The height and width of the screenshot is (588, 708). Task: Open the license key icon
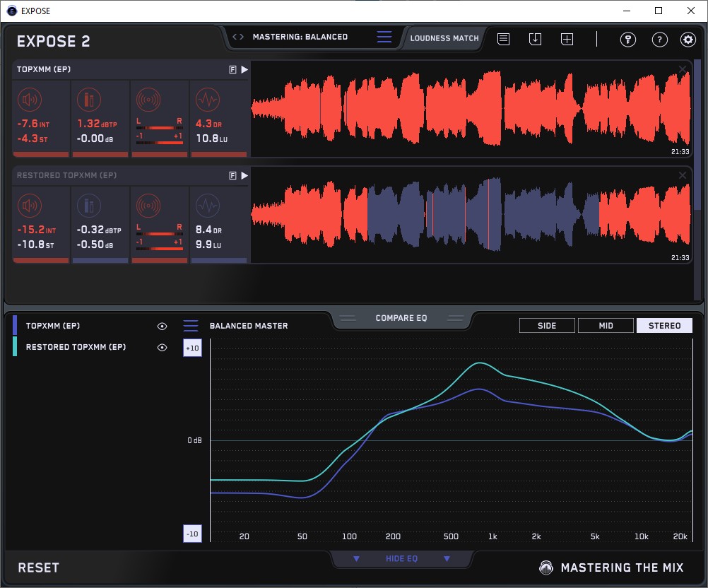pyautogui.click(x=627, y=40)
